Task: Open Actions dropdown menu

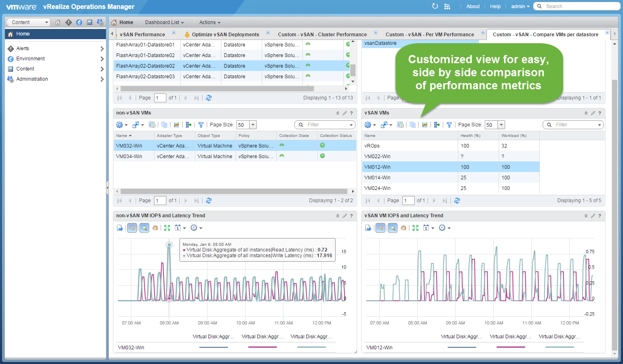Action: [210, 22]
